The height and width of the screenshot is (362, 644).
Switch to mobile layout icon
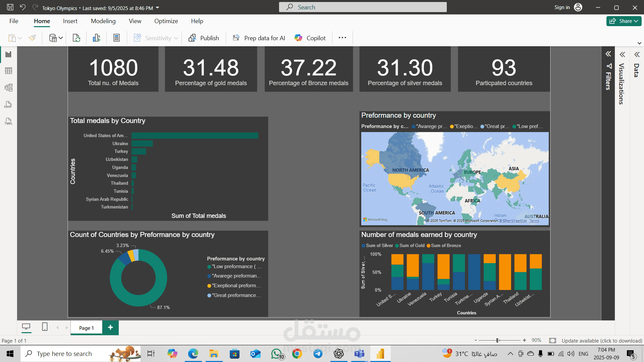[45, 327]
